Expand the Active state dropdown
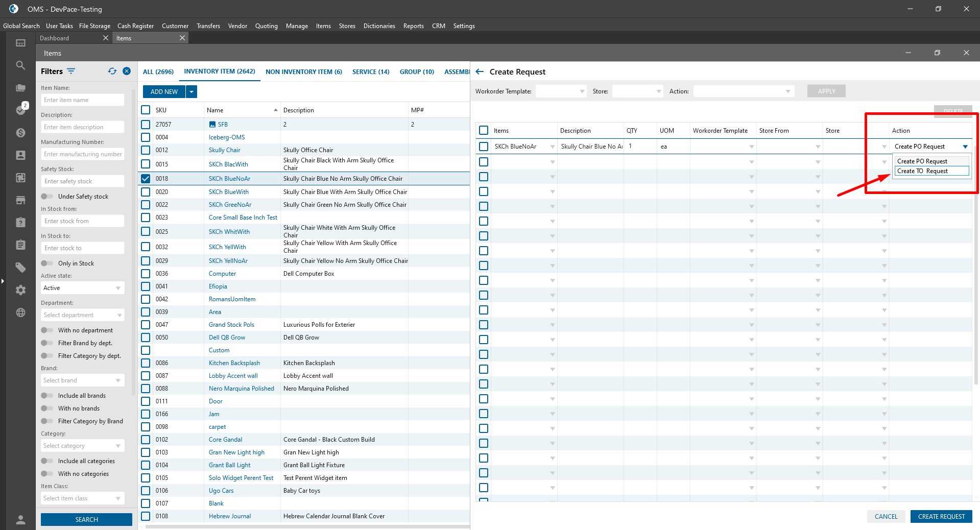Screen dimensions: 980x530 (82, 288)
